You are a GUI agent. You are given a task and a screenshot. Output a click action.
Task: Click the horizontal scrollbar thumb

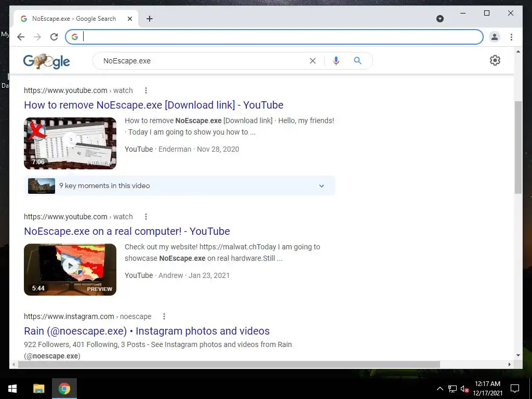point(229,364)
